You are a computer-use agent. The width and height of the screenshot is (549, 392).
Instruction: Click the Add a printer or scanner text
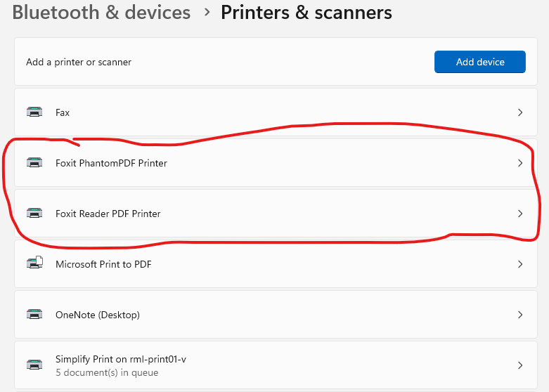(79, 63)
